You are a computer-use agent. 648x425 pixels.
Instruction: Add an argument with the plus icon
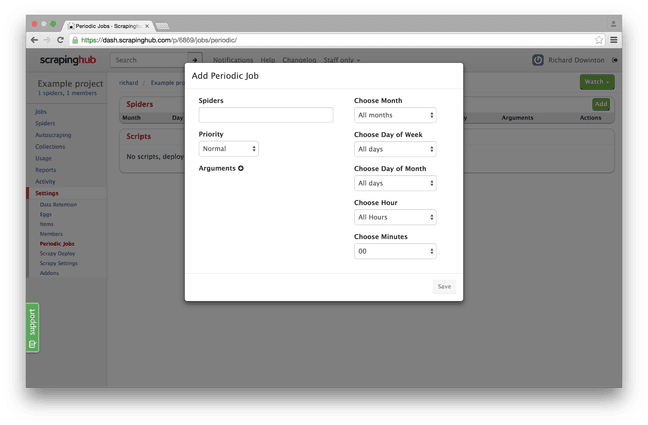(241, 168)
